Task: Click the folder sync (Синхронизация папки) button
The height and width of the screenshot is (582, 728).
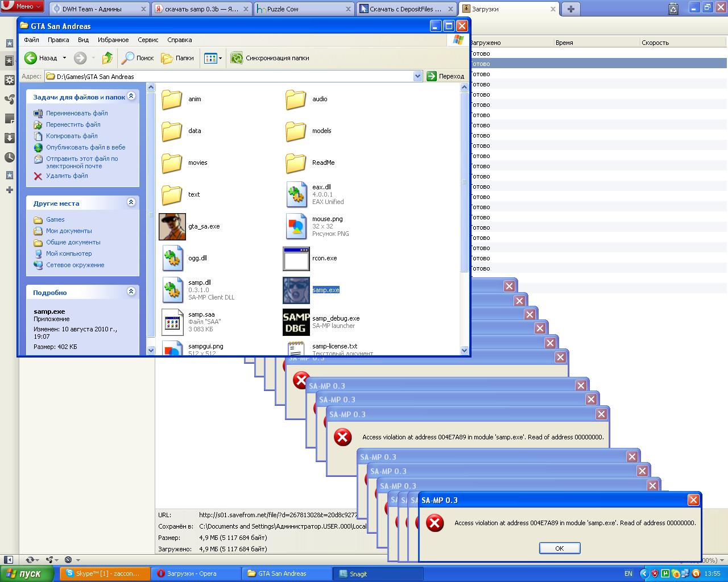Action: point(270,58)
